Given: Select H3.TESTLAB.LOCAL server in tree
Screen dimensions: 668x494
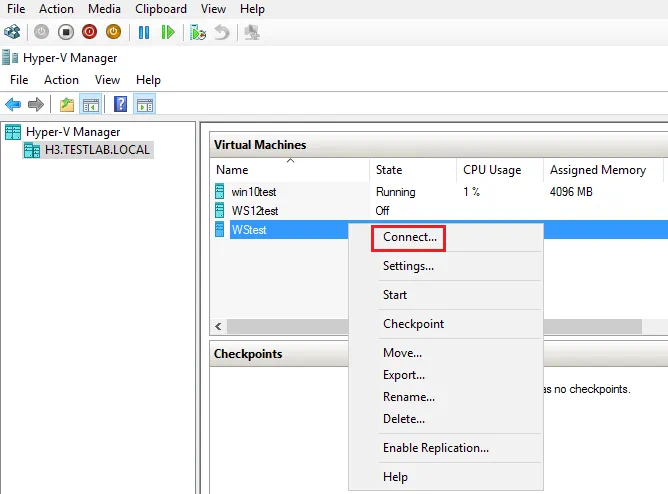Looking at the screenshot, I should click(x=97, y=150).
